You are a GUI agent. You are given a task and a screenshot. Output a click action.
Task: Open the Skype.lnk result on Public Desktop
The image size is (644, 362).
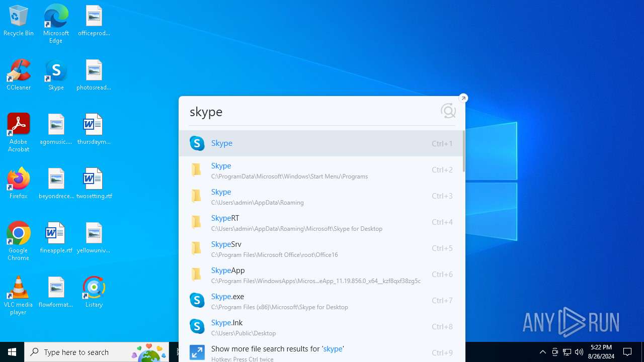[320, 327]
